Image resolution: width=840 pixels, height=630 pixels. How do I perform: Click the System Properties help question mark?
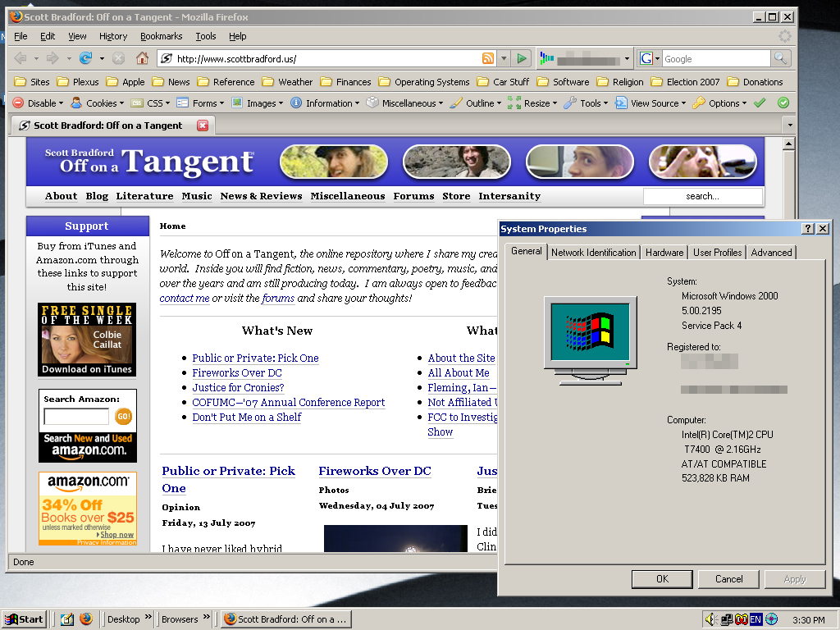(x=807, y=229)
